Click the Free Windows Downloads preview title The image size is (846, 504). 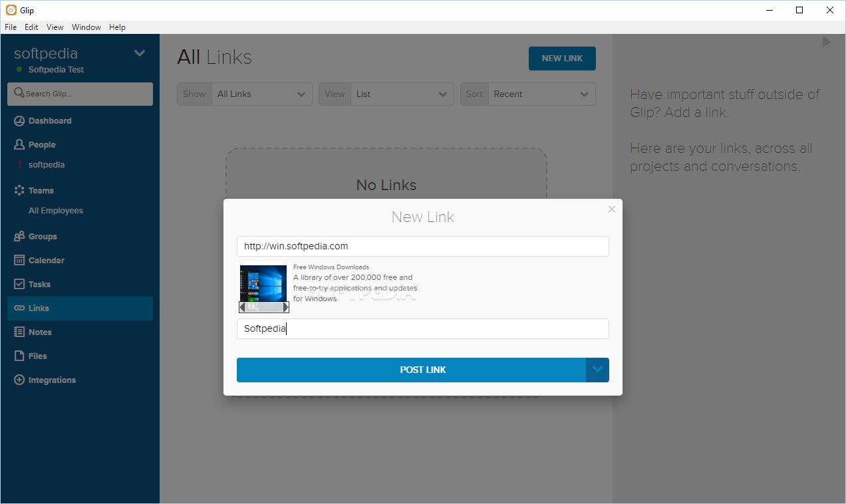click(331, 267)
